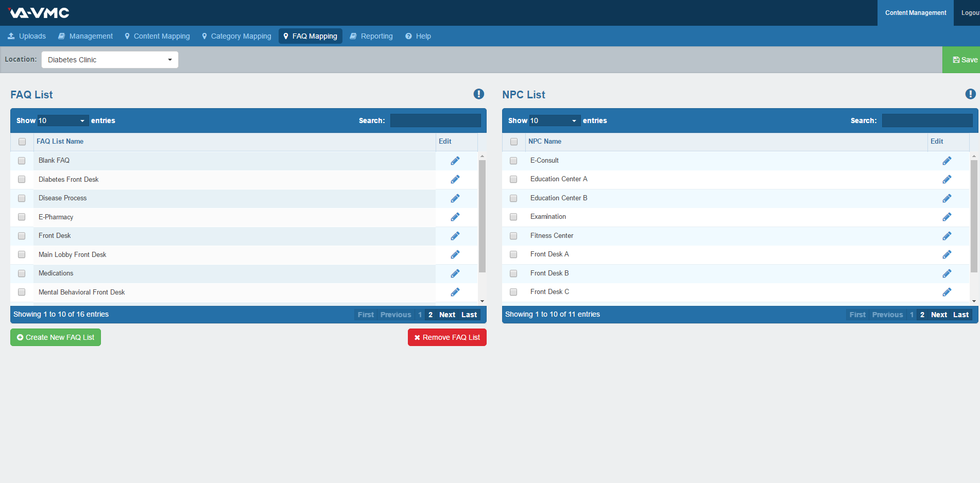The height and width of the screenshot is (483, 980).
Task: Select the Examination NPC checkbox
Action: tap(513, 217)
